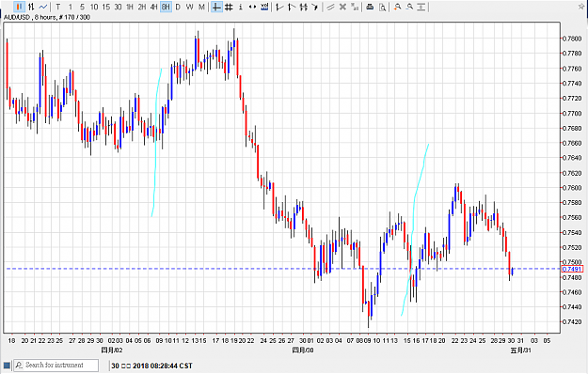Select the D daily timeframe
Viewport: 588px width, 374px height.
tap(178, 7)
